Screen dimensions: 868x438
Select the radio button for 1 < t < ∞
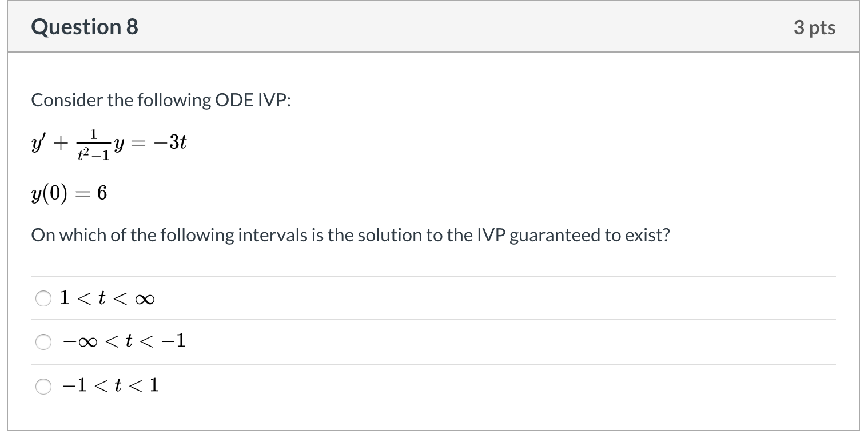[x=43, y=298]
